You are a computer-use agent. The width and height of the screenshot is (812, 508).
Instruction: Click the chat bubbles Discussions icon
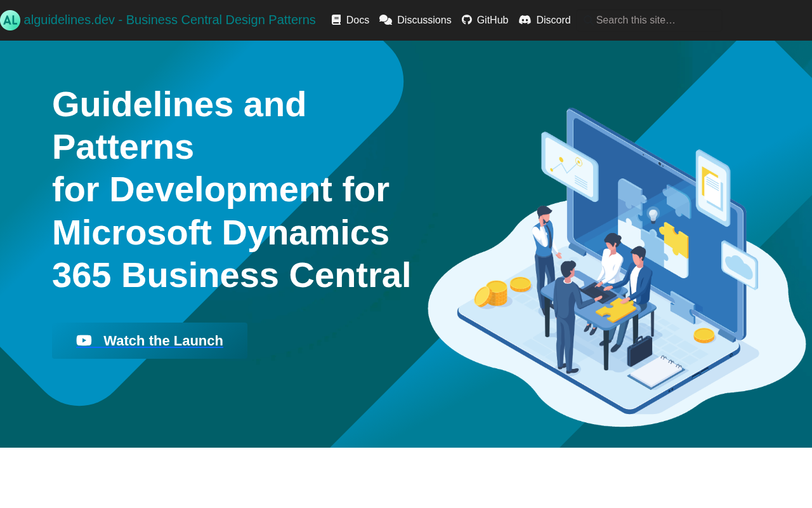[x=386, y=20]
